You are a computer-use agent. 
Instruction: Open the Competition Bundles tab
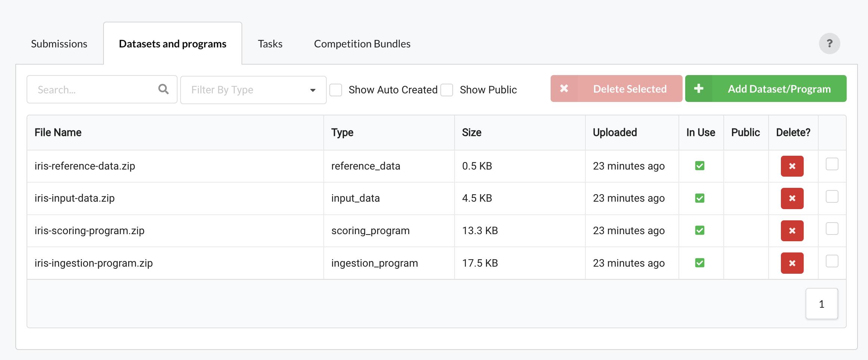[362, 44]
